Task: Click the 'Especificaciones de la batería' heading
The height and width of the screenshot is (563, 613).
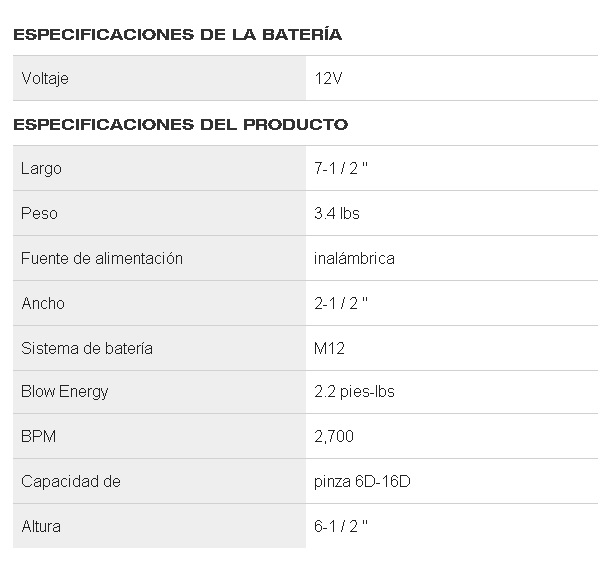Action: (177, 35)
